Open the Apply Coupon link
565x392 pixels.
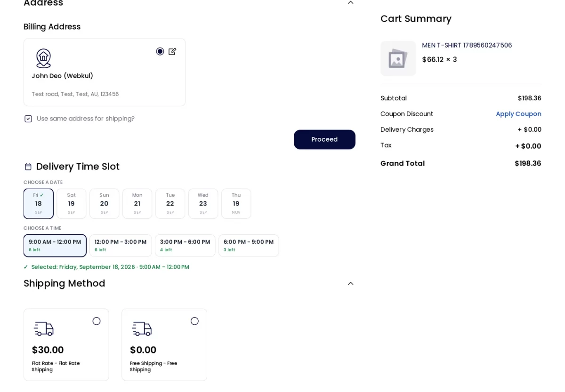[518, 114]
